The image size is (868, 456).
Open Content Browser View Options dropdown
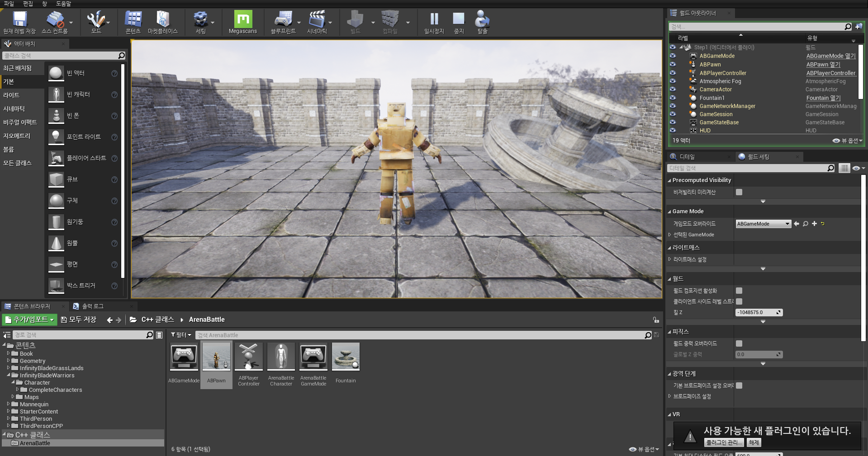click(x=644, y=449)
